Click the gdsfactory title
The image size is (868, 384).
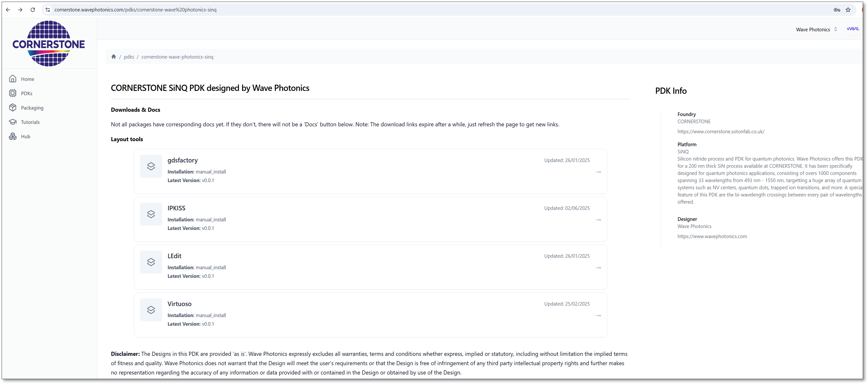click(183, 160)
